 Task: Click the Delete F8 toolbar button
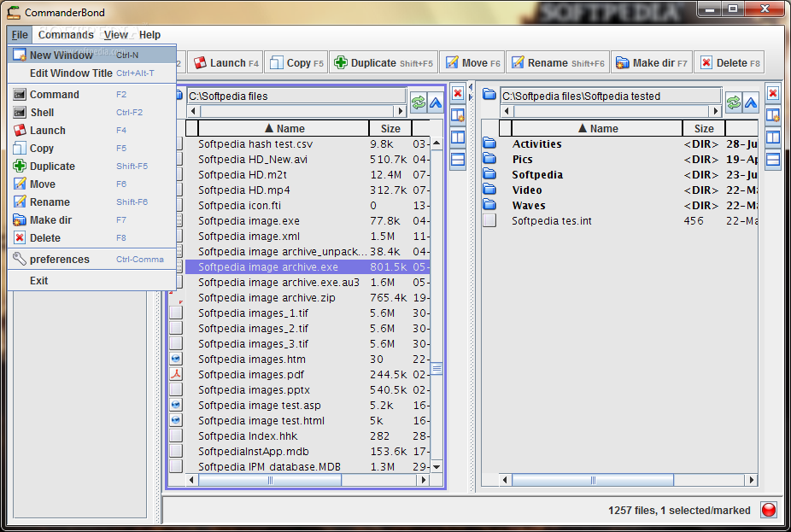[729, 62]
